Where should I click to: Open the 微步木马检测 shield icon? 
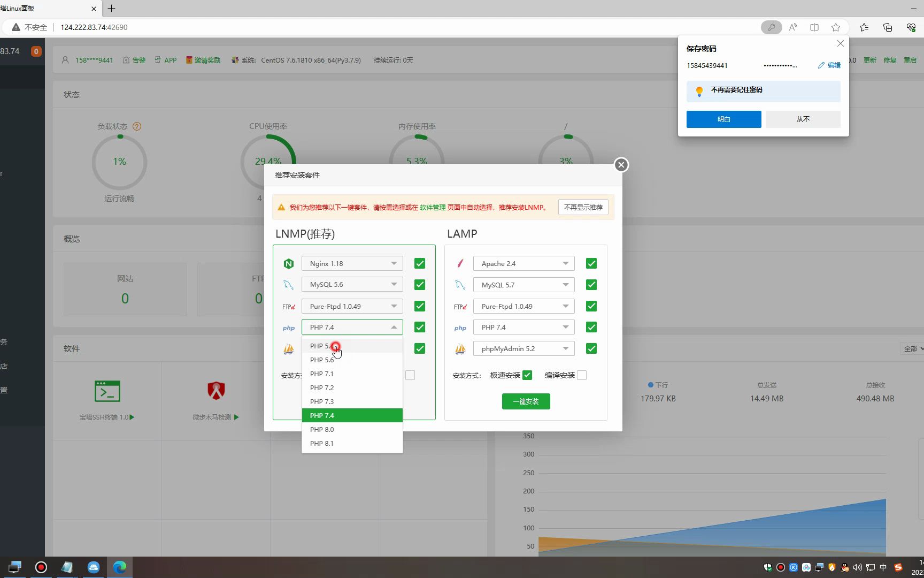(x=216, y=391)
